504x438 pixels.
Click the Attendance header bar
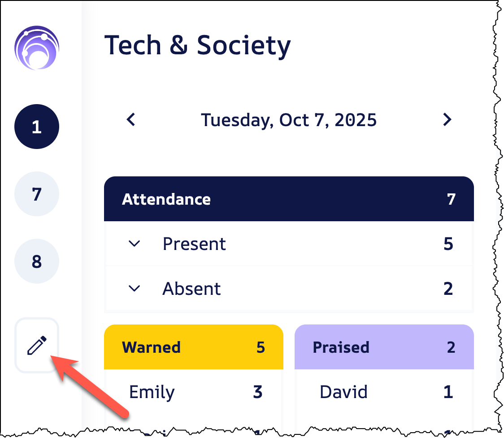tap(288, 199)
